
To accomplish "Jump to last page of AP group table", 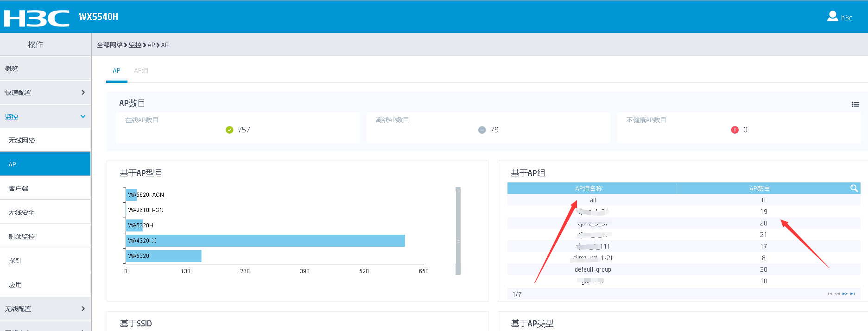I will pos(852,294).
